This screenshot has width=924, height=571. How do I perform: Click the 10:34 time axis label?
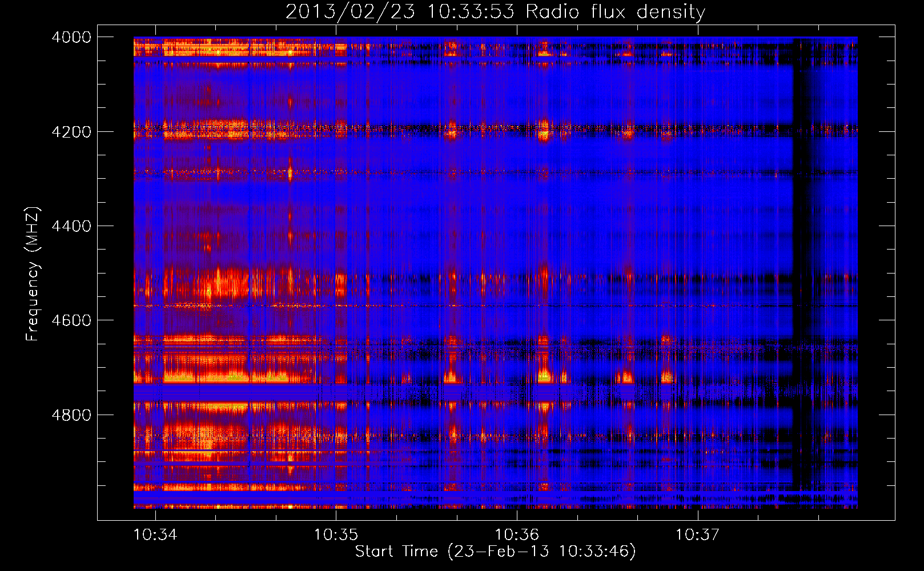click(155, 534)
